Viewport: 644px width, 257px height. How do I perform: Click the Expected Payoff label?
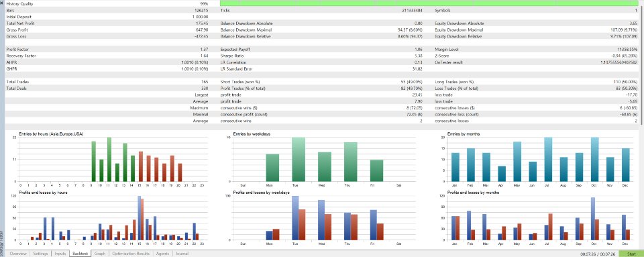click(235, 49)
